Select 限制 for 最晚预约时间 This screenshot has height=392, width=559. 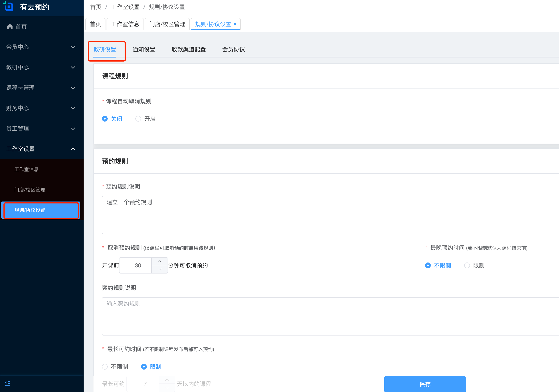474,265
